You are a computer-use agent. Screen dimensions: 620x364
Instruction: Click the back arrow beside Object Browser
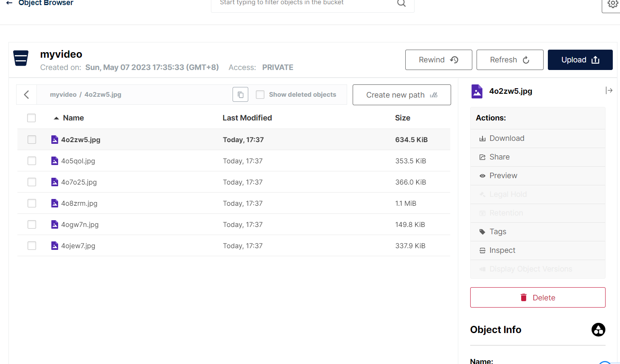(x=9, y=3)
